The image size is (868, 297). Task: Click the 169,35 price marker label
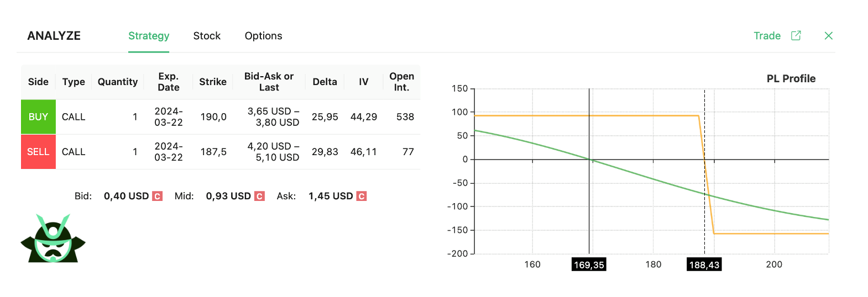point(589,265)
